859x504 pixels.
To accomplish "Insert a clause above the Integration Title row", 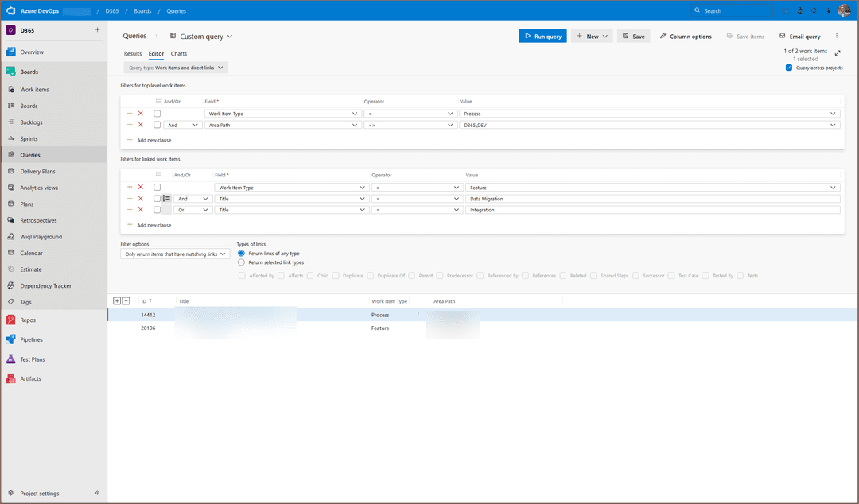I will pyautogui.click(x=130, y=210).
